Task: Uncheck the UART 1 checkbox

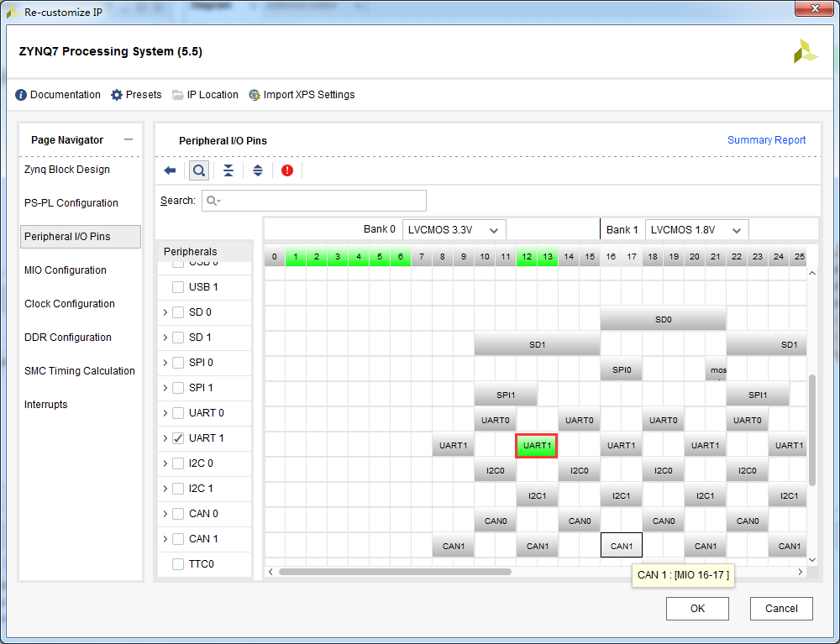Action: pyautogui.click(x=178, y=438)
